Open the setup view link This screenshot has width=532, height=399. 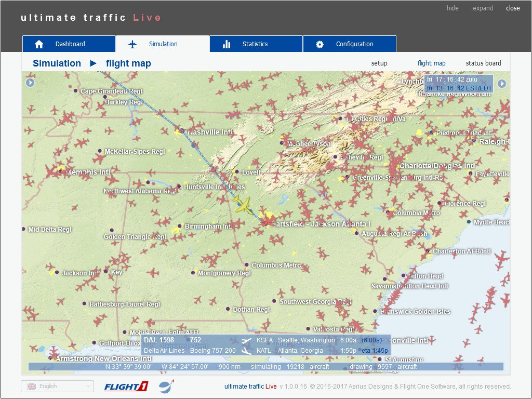tap(379, 63)
